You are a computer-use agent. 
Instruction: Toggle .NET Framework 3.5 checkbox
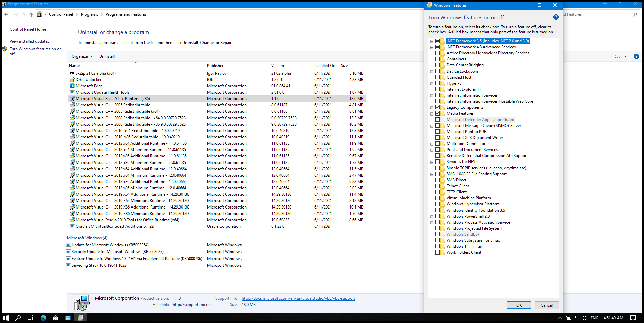coord(437,41)
